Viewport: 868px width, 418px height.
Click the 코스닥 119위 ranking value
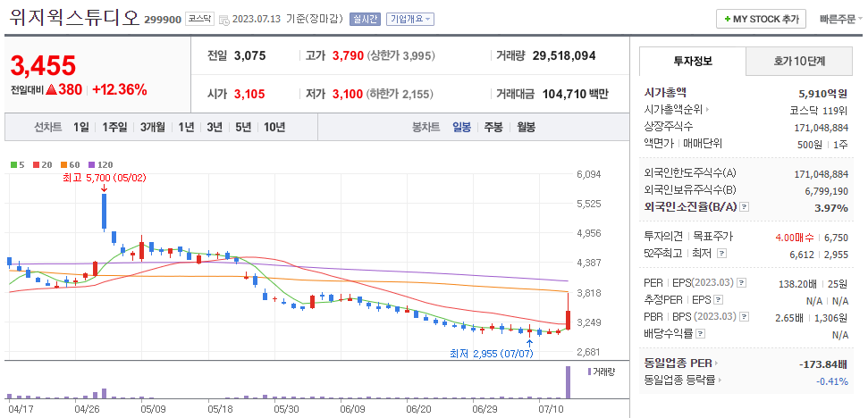point(818,111)
